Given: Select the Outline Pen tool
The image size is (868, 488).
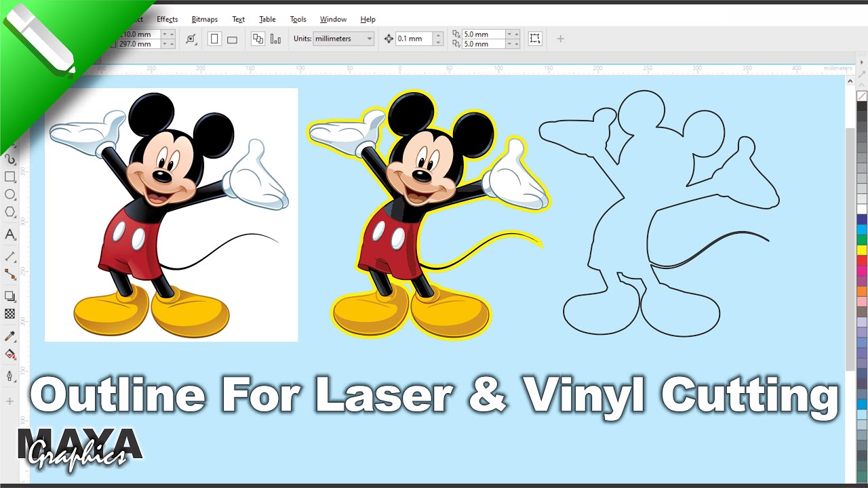Looking at the screenshot, I should click(x=10, y=376).
